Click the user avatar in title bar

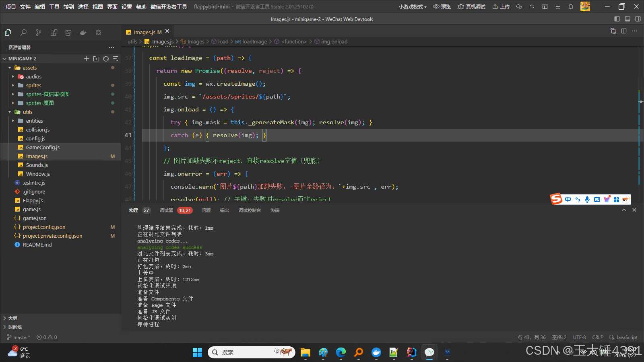585,6
